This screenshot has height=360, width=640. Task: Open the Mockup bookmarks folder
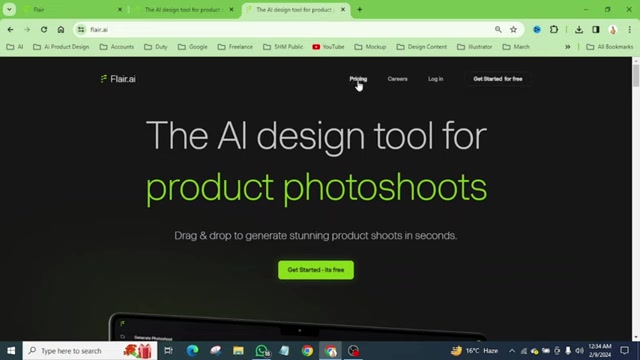(370, 47)
